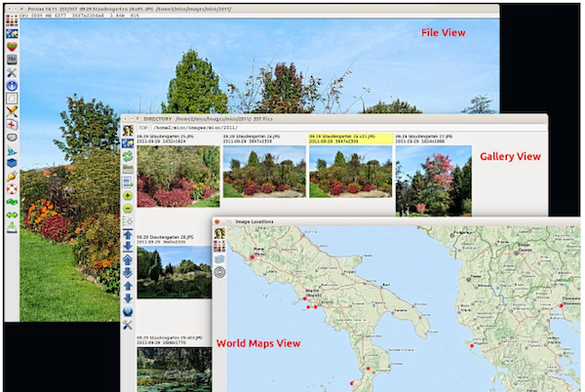Click the red marker on Corfu island
Viewport: 585px width, 392px height.
tap(472, 346)
